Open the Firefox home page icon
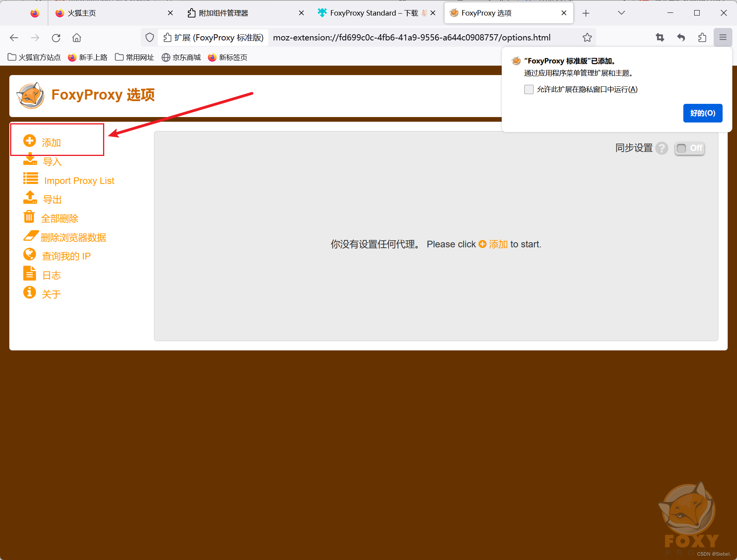Image resolution: width=737 pixels, height=560 pixels. [77, 38]
